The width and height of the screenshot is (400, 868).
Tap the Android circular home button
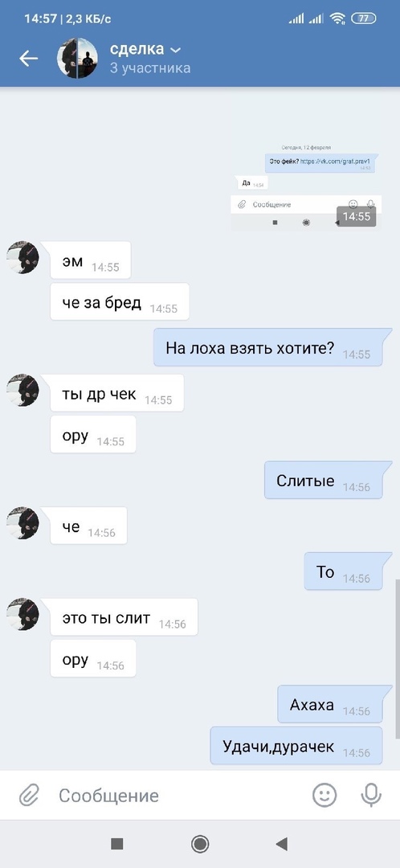200,844
